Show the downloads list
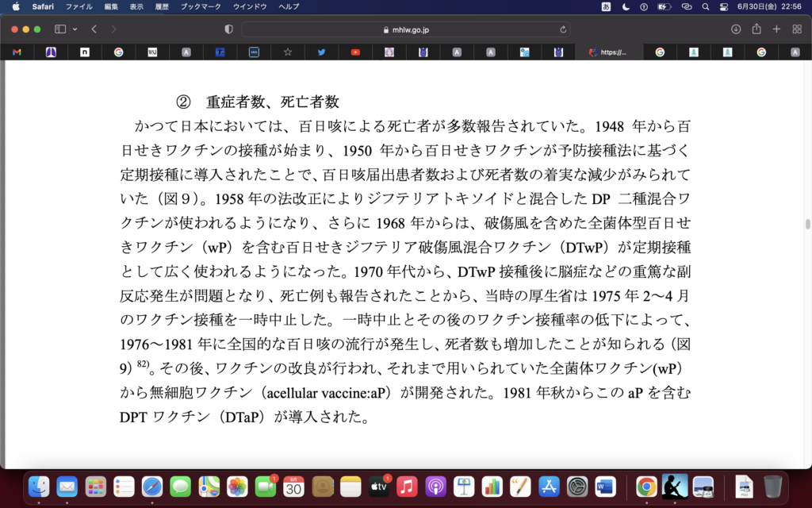 736,29
